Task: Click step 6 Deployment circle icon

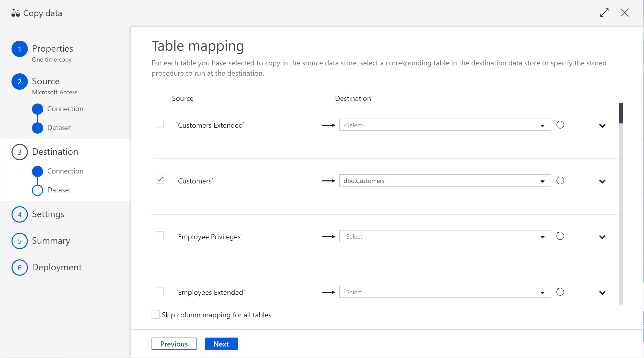Action: coord(19,268)
